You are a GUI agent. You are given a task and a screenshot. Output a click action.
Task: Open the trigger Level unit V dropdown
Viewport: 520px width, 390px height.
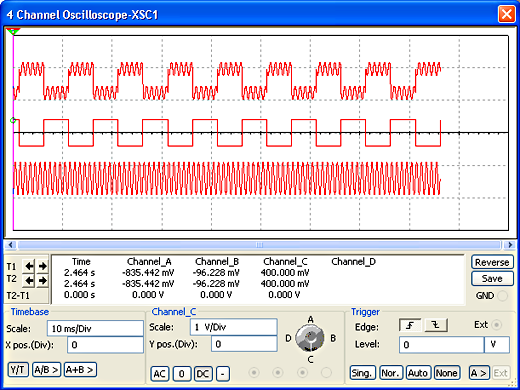(x=497, y=345)
